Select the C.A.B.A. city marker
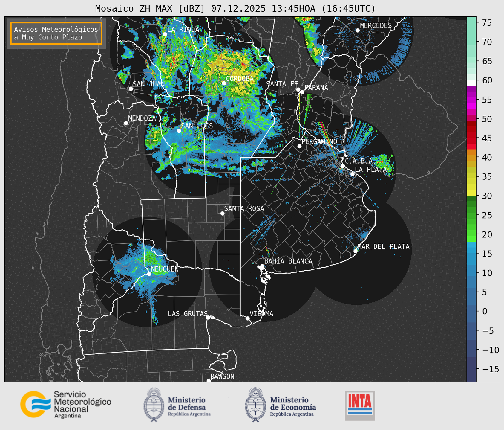 tap(343, 166)
